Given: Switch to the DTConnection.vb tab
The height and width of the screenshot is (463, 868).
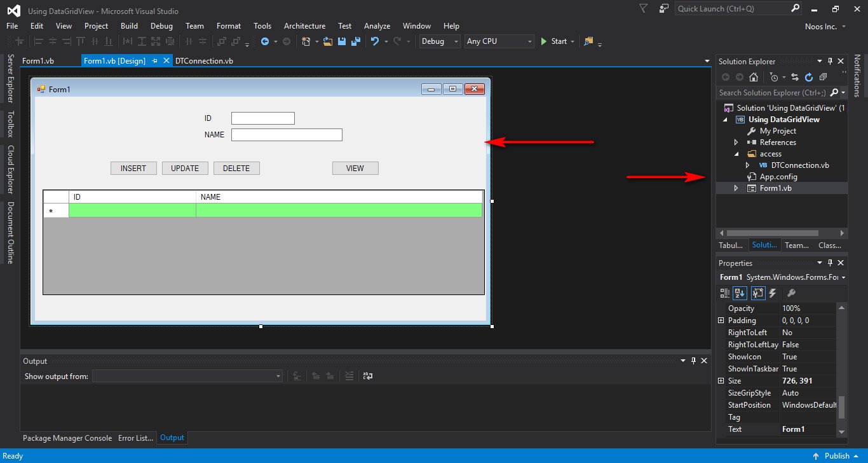Looking at the screenshot, I should [x=204, y=60].
